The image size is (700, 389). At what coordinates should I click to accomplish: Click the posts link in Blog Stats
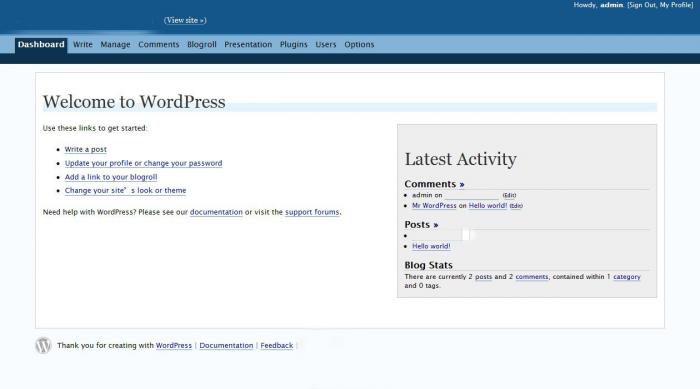(483, 277)
